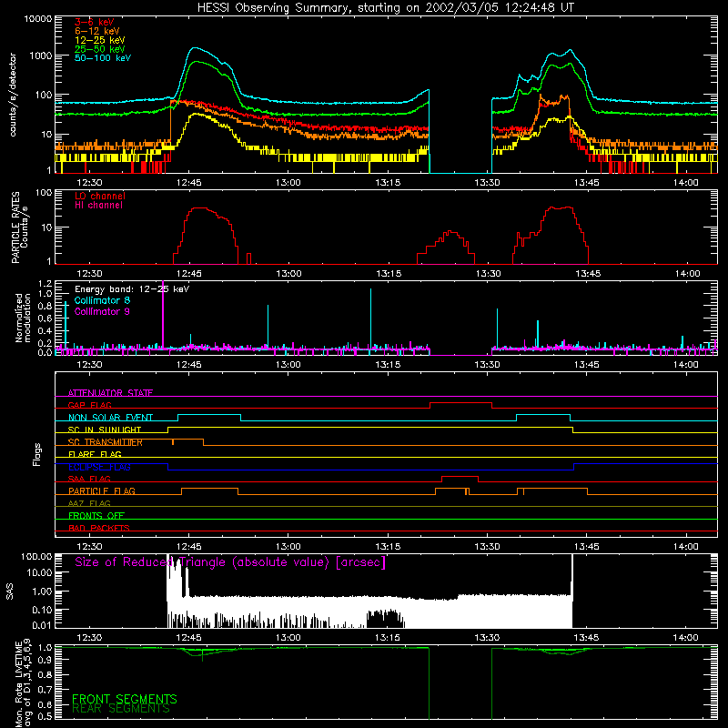Click the 'REAR SEGMENTS' legend label

click(x=121, y=709)
